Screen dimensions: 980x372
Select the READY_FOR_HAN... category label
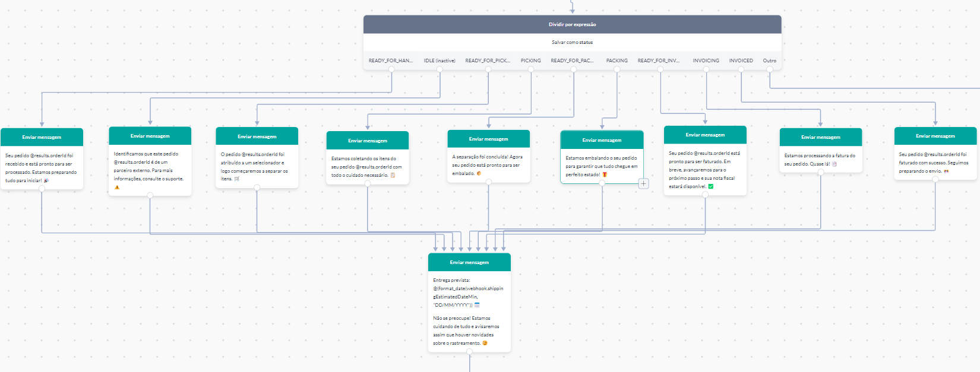pyautogui.click(x=391, y=61)
